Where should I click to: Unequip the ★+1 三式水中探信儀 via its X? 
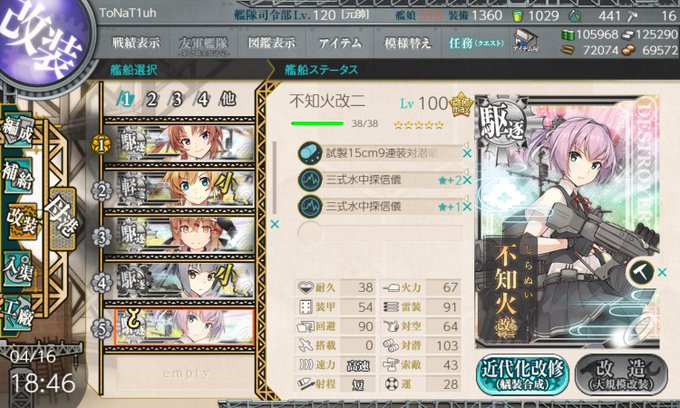(x=467, y=207)
